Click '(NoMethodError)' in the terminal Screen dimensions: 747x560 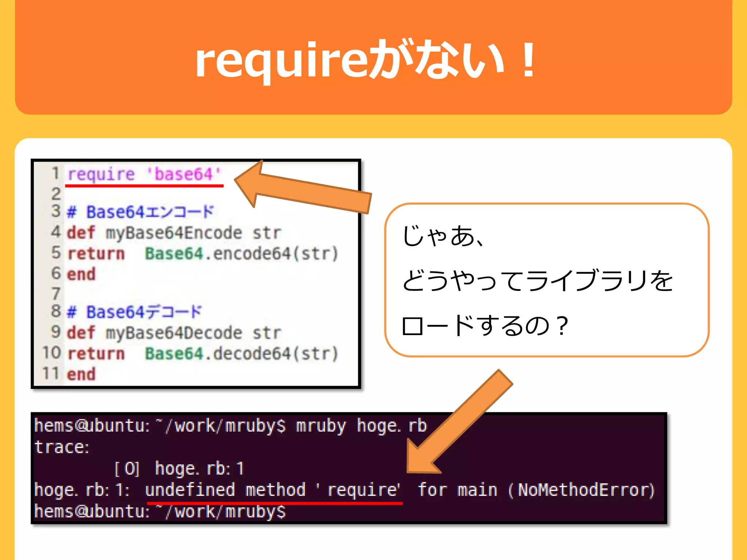(x=581, y=490)
